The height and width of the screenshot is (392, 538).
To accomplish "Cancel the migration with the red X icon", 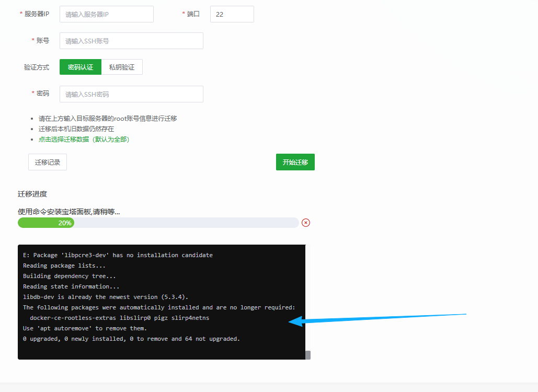I will click(x=306, y=223).
